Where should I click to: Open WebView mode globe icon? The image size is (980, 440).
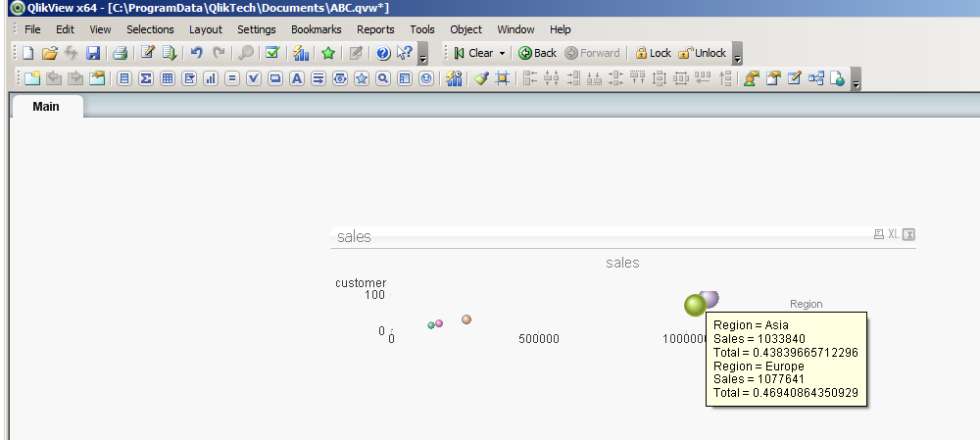(838, 78)
